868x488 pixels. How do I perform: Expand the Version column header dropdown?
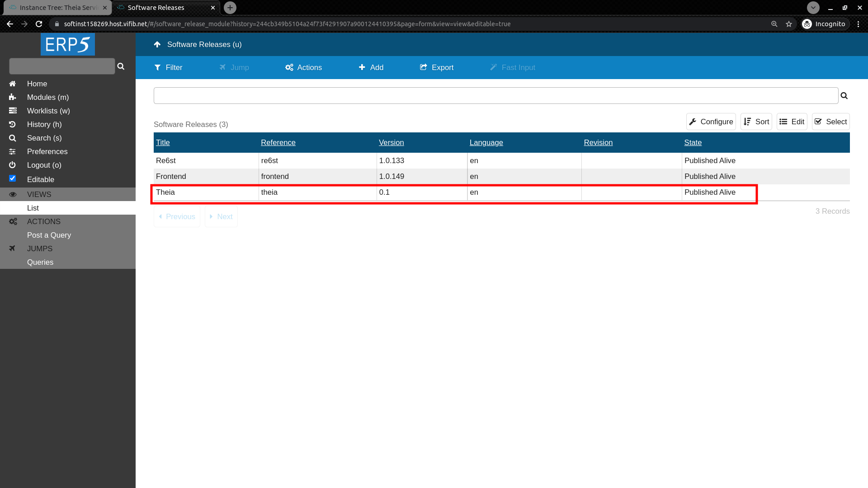391,142
